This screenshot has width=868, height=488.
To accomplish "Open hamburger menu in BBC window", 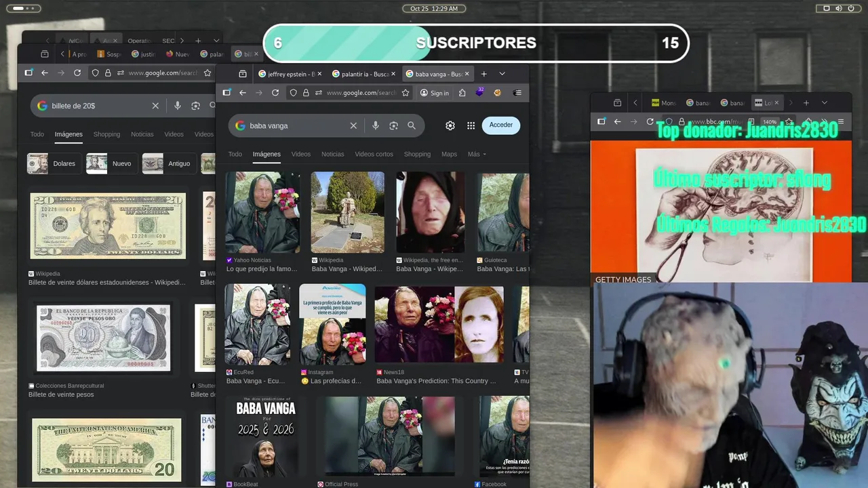I will 841,122.
